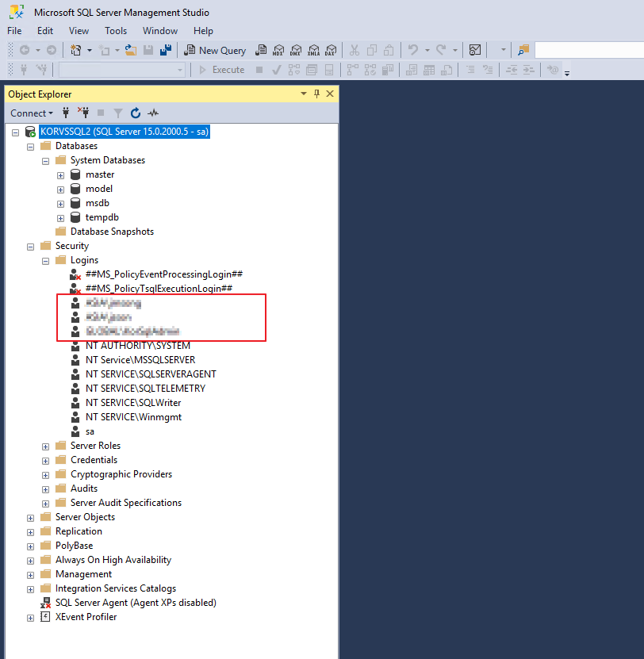
Task: Collapse the Security folder
Action: tap(31, 247)
